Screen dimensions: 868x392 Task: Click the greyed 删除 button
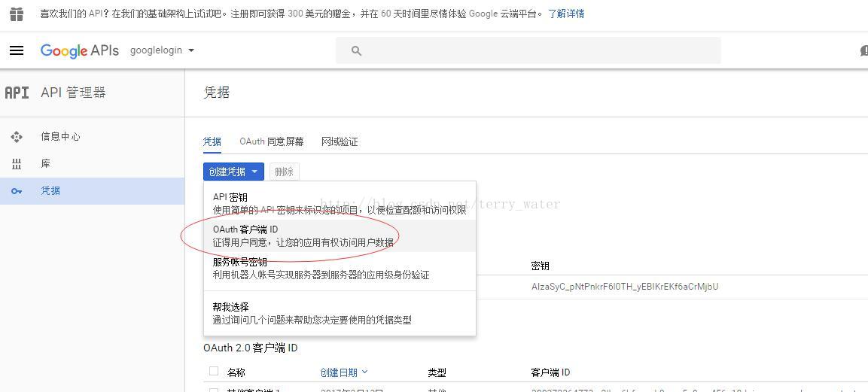point(284,172)
